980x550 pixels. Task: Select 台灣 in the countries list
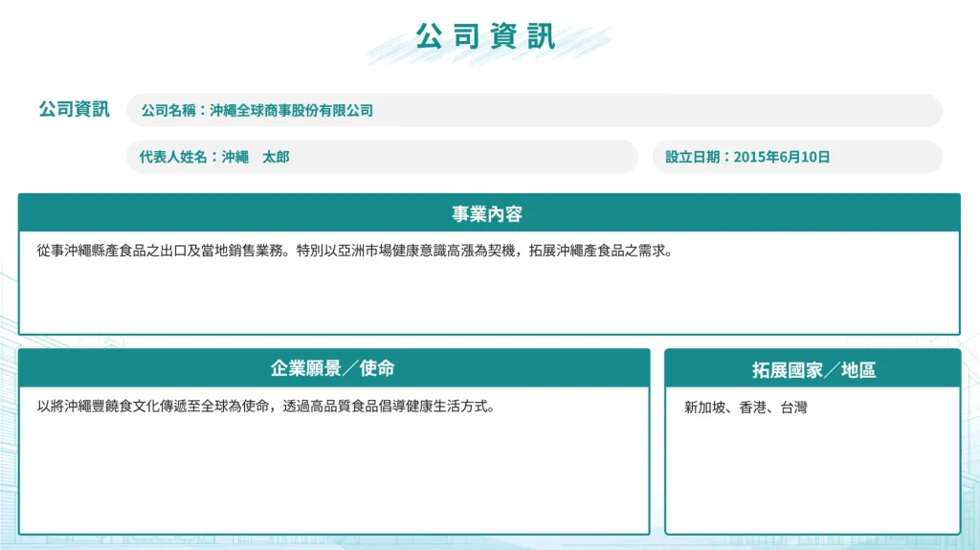(793, 407)
